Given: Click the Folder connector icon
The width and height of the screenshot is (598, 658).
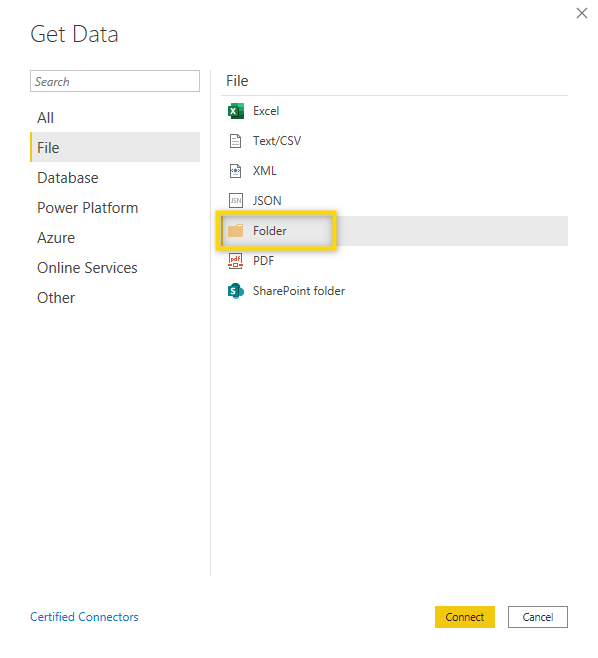Looking at the screenshot, I should click(235, 231).
